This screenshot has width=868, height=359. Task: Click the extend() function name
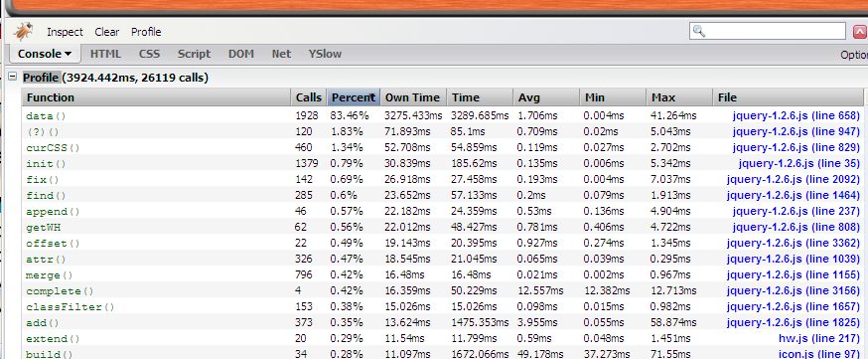point(53,339)
